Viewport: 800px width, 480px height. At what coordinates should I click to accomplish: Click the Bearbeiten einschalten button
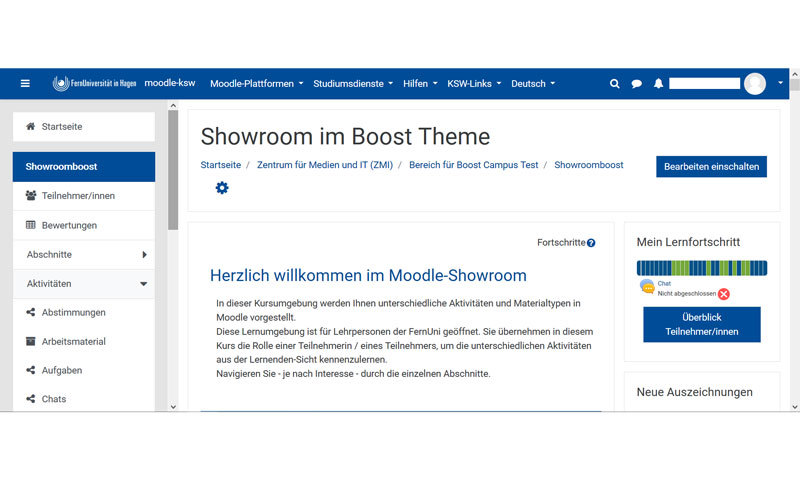click(x=711, y=167)
